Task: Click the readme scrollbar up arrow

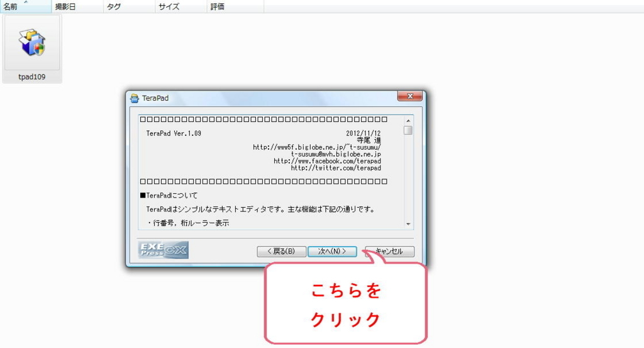Action: click(408, 121)
